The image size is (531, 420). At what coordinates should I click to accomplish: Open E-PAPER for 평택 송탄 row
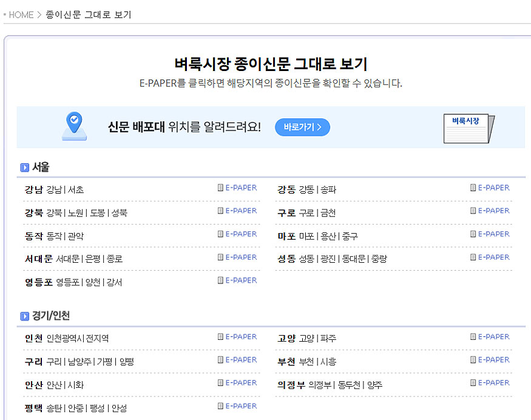pos(237,406)
